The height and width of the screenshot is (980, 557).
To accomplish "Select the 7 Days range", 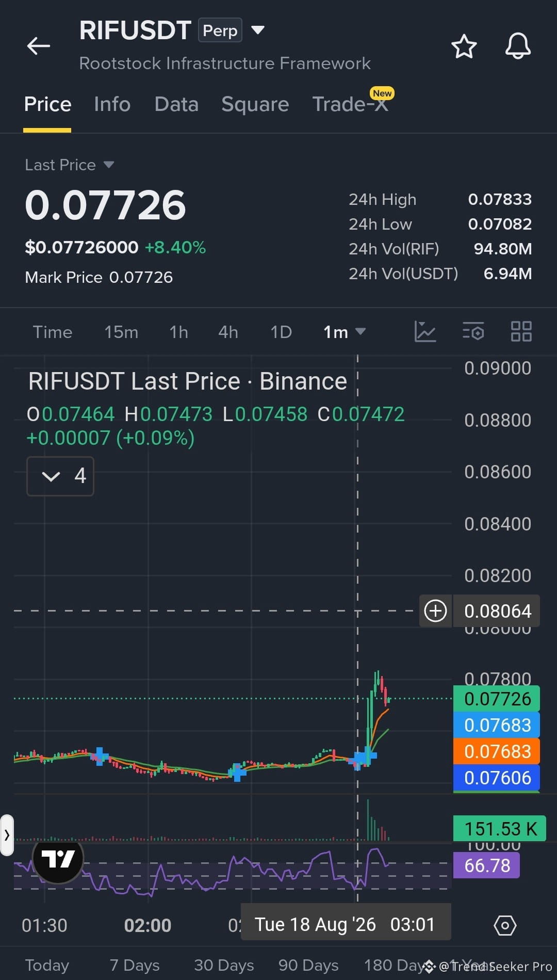I will pos(135,965).
